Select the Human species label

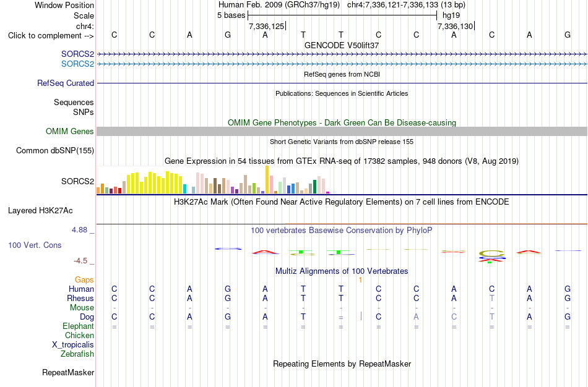[x=81, y=289]
